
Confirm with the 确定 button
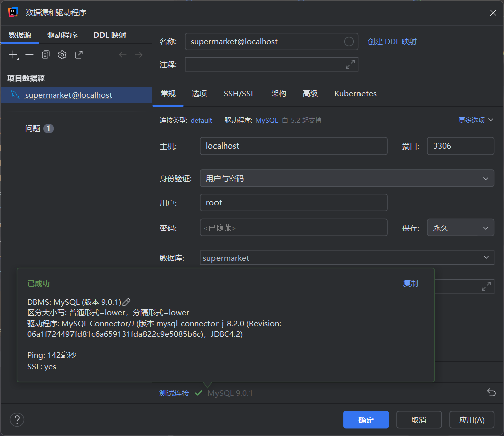tap(366, 420)
